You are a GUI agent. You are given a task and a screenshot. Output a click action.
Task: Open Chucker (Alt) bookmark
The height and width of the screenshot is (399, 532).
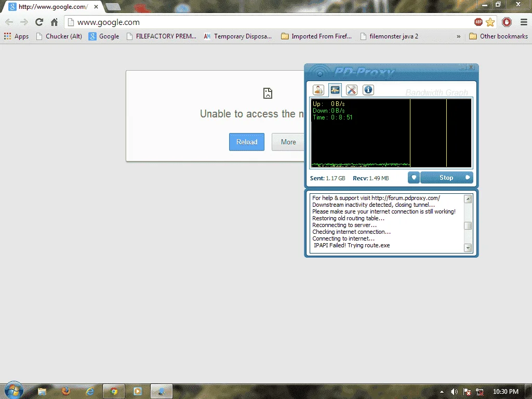click(59, 36)
